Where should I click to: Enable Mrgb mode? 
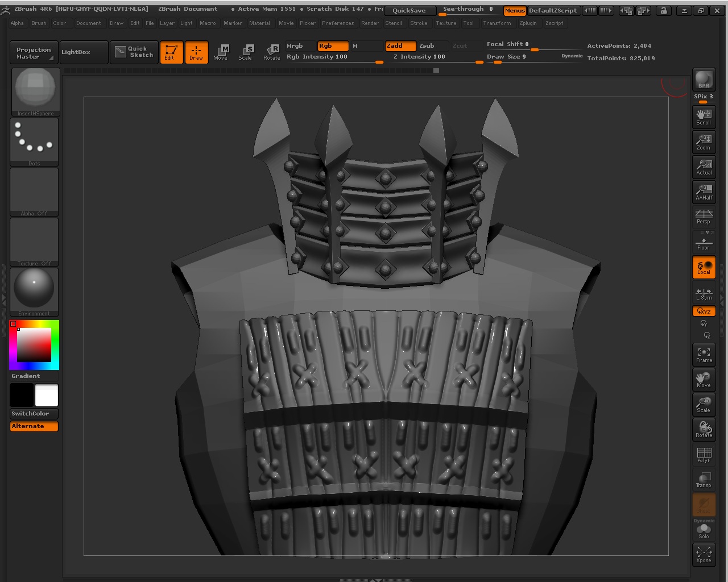(300, 46)
